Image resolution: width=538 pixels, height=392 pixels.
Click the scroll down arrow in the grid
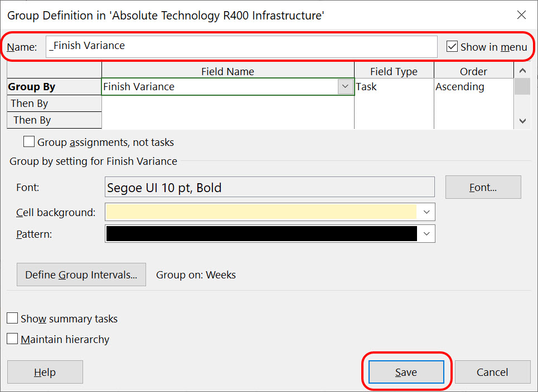pyautogui.click(x=522, y=121)
